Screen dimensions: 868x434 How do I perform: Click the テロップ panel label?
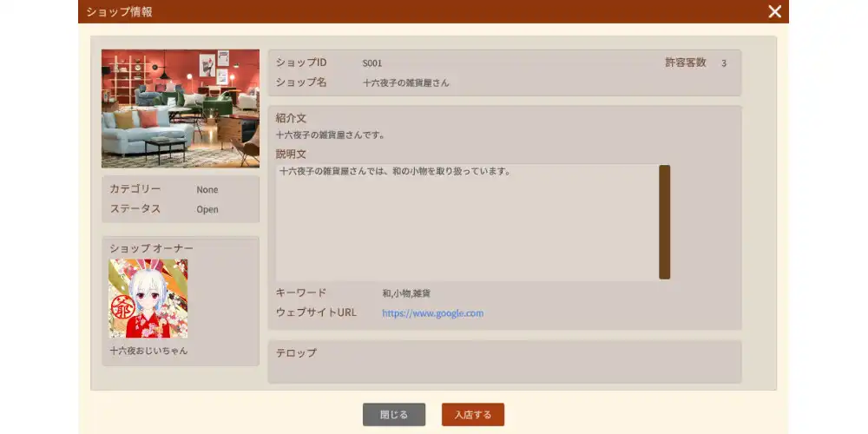[x=296, y=352]
